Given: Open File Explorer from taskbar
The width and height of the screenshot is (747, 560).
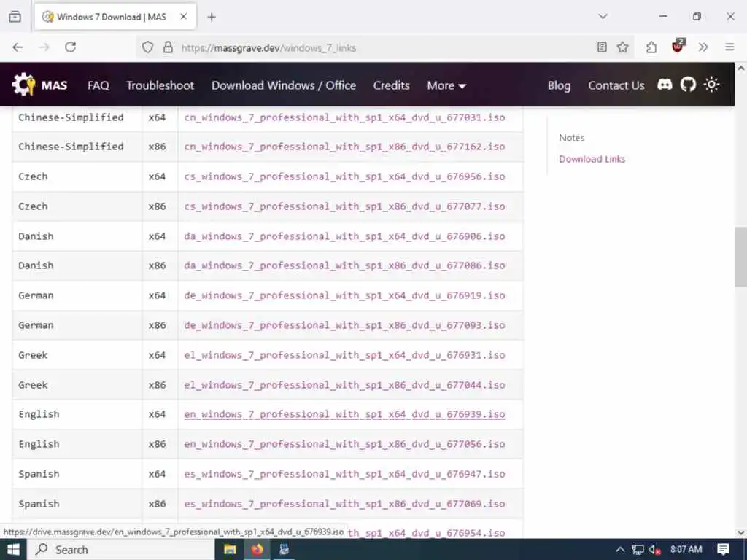Looking at the screenshot, I should 230,550.
